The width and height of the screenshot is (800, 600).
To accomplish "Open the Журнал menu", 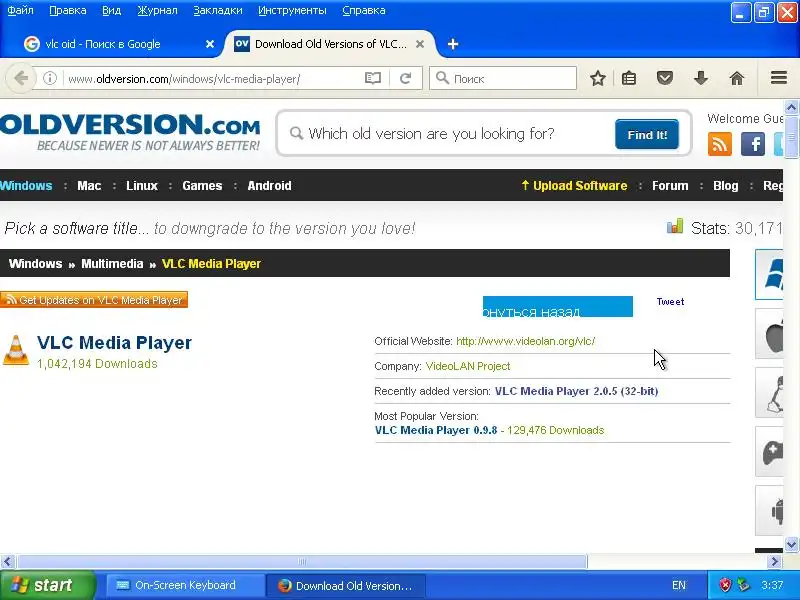I will [157, 10].
